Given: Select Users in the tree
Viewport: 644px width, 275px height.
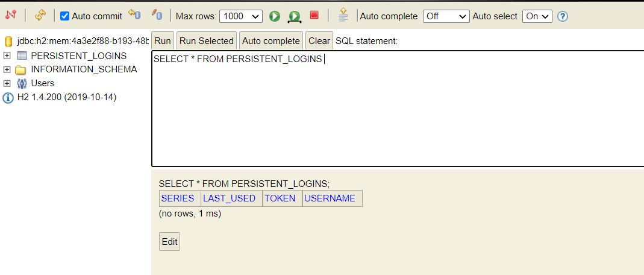Looking at the screenshot, I should pos(43,83).
